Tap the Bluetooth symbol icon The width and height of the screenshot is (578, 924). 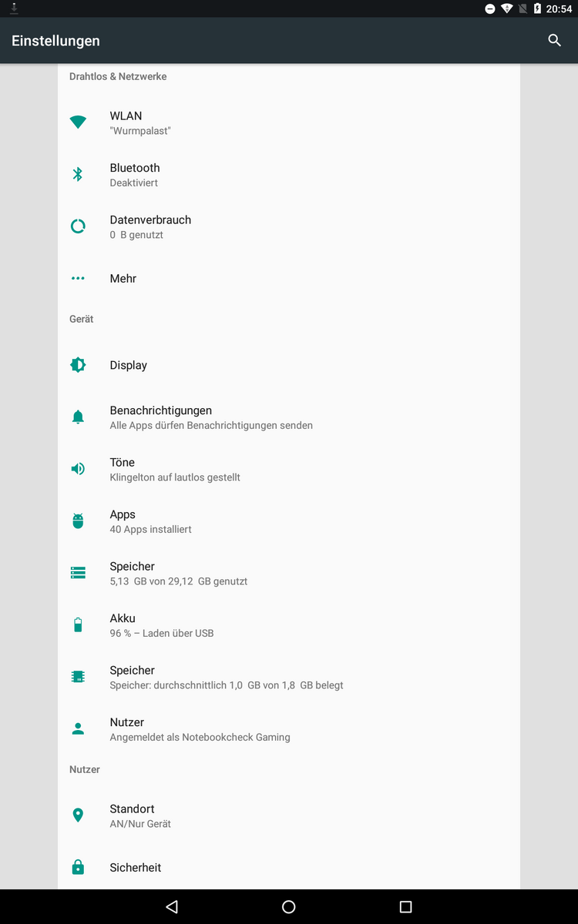pyautogui.click(x=78, y=174)
